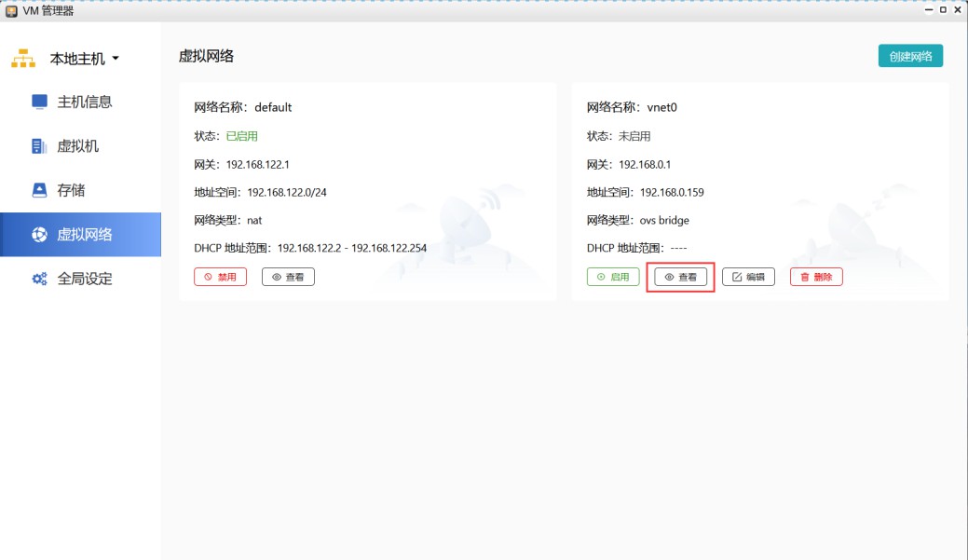Image resolution: width=968 pixels, height=560 pixels.
Task: View vnet0 network details via 查看
Action: pos(680,277)
